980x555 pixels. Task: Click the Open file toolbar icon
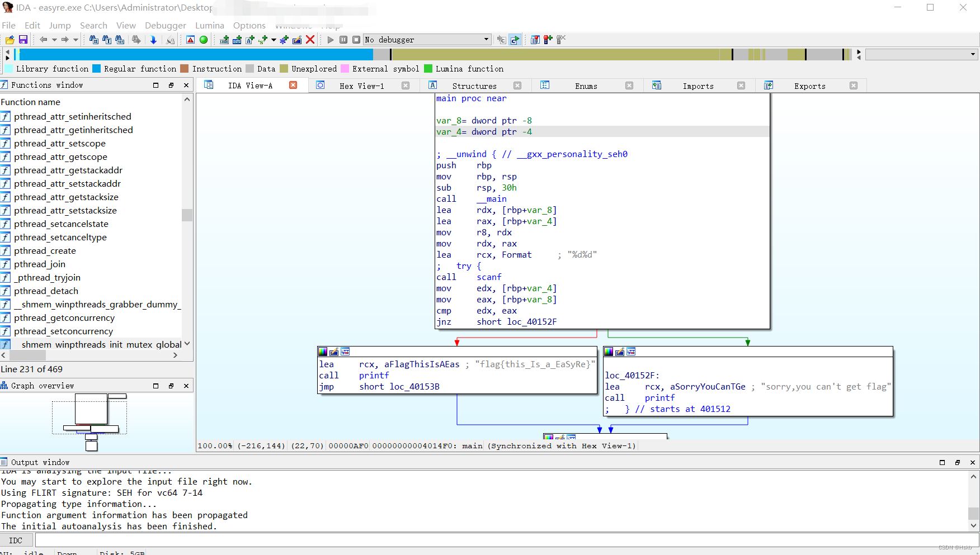click(x=10, y=40)
